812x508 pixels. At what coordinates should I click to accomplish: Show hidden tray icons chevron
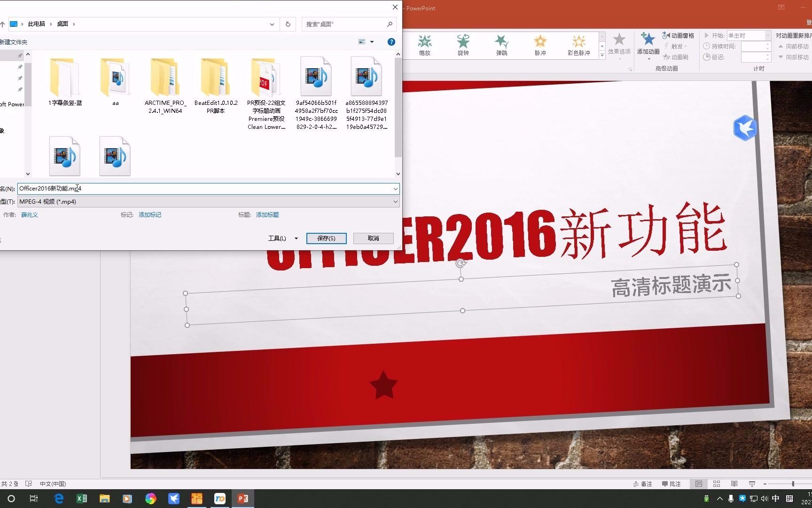[719, 499]
